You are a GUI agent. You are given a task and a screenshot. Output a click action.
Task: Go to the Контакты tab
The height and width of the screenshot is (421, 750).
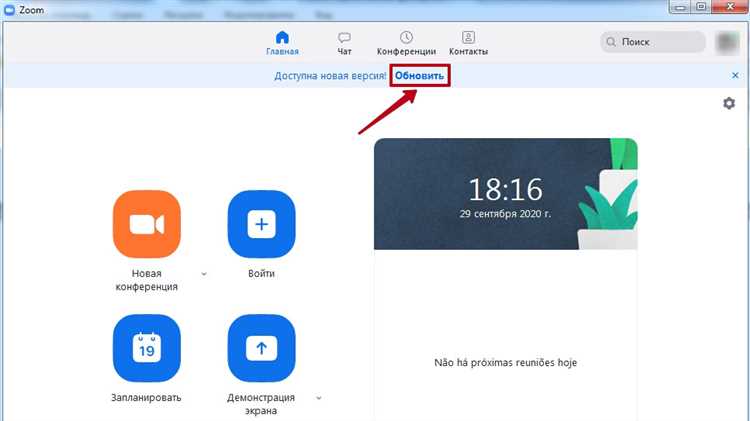[x=468, y=43]
